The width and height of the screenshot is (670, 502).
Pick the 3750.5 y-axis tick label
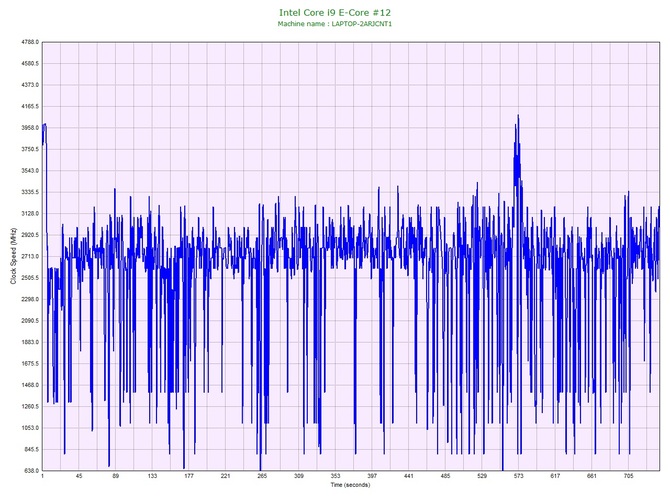30,149
